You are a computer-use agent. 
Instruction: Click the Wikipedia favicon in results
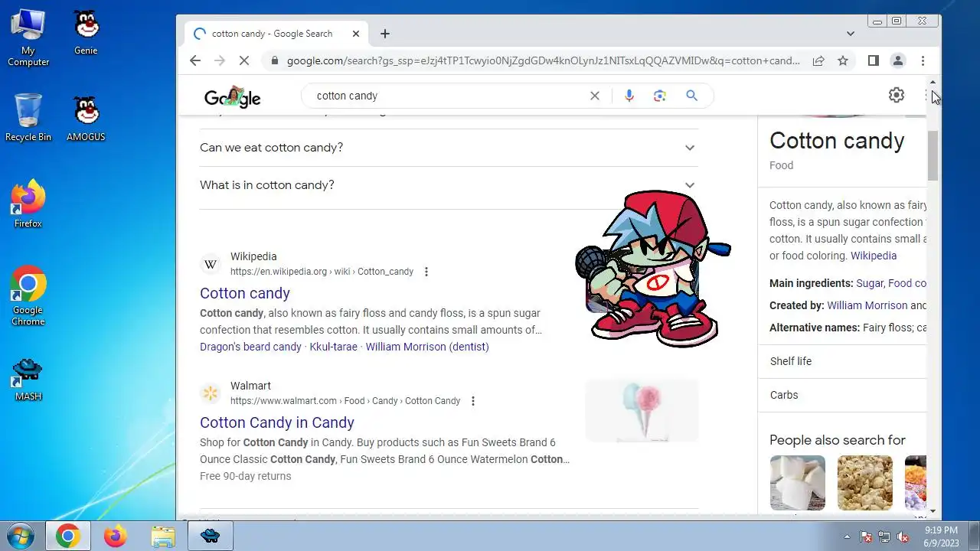(211, 264)
